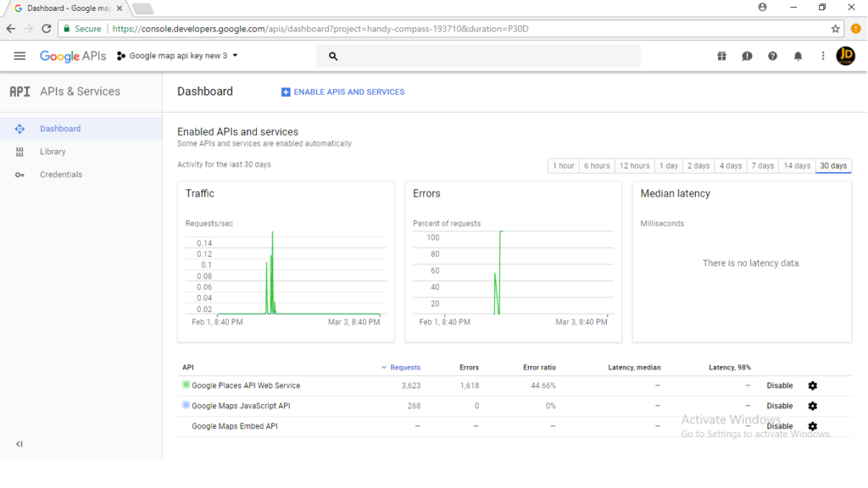Disable Google Maps Embed API
The image size is (868, 488).
pyautogui.click(x=780, y=427)
